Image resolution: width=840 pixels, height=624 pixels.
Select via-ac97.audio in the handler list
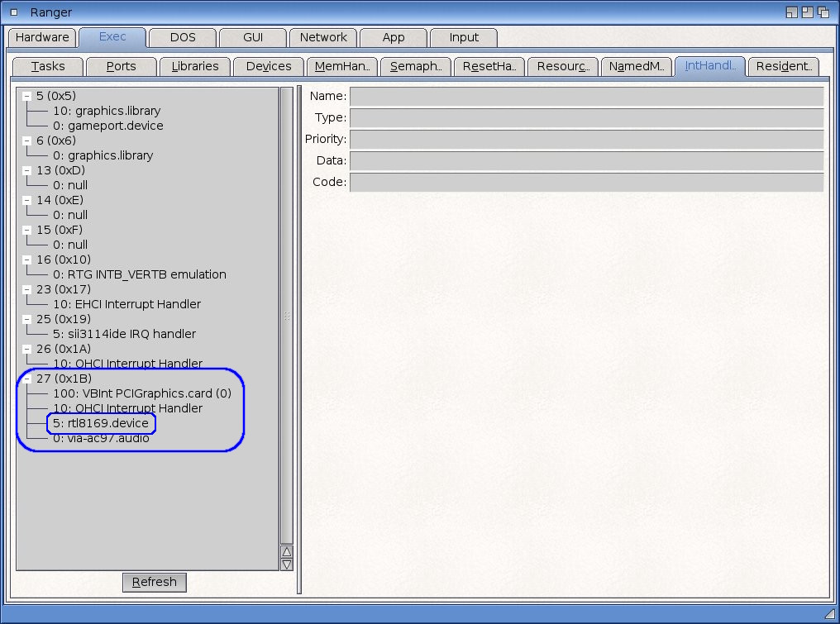pyautogui.click(x=101, y=438)
